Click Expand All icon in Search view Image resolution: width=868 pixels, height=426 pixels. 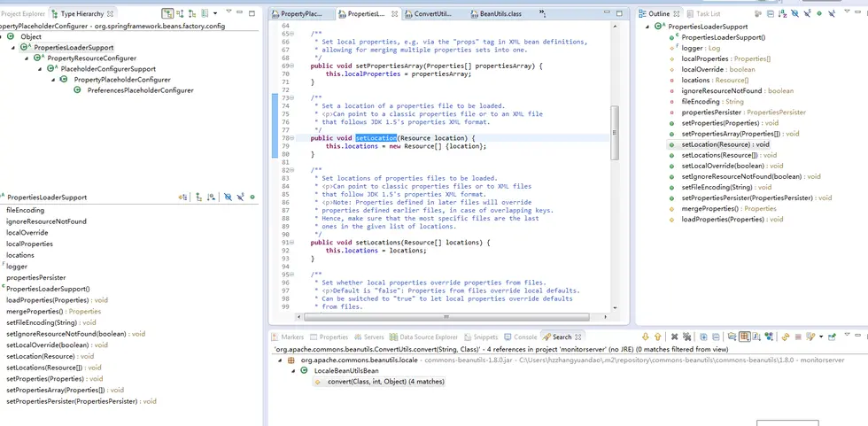[x=702, y=337]
